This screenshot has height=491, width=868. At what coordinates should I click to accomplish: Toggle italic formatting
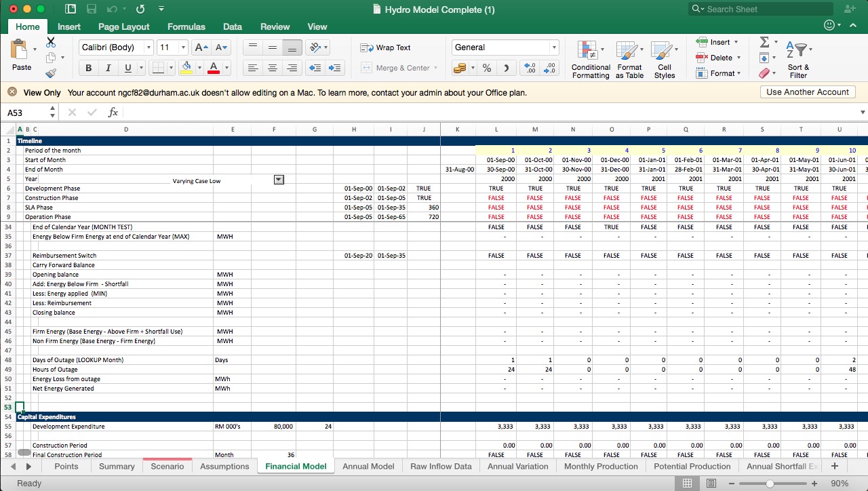point(106,68)
